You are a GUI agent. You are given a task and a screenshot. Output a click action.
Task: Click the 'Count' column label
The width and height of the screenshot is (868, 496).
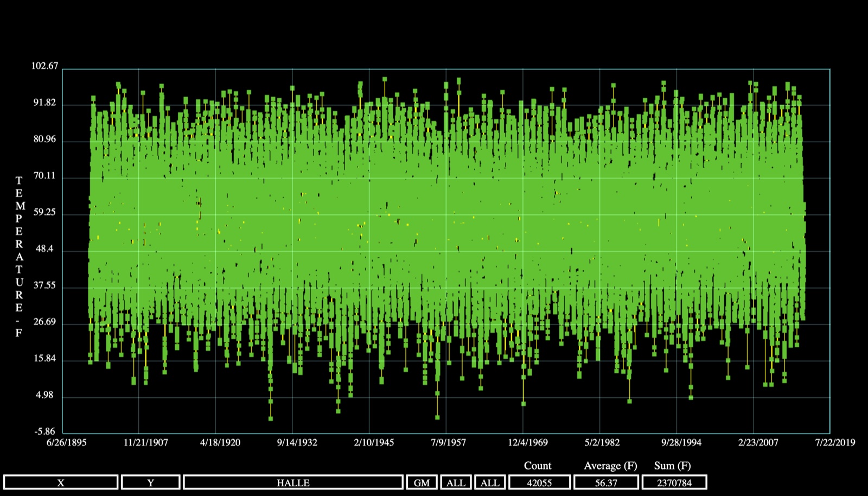(538, 466)
